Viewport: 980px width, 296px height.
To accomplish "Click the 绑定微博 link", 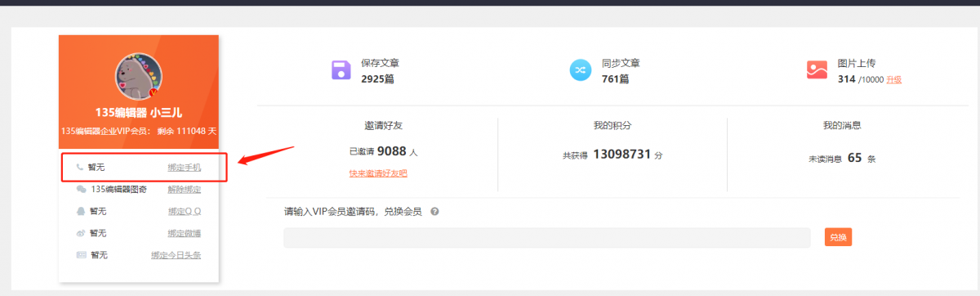I will 185,233.
